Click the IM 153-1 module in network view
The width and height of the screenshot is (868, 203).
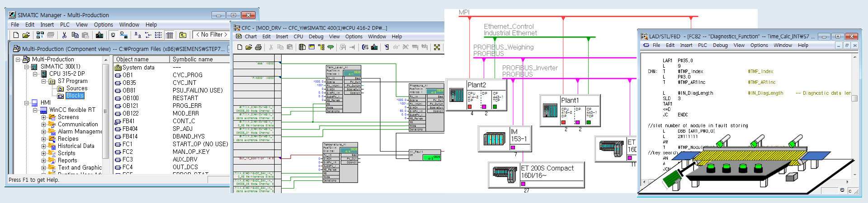[505, 138]
